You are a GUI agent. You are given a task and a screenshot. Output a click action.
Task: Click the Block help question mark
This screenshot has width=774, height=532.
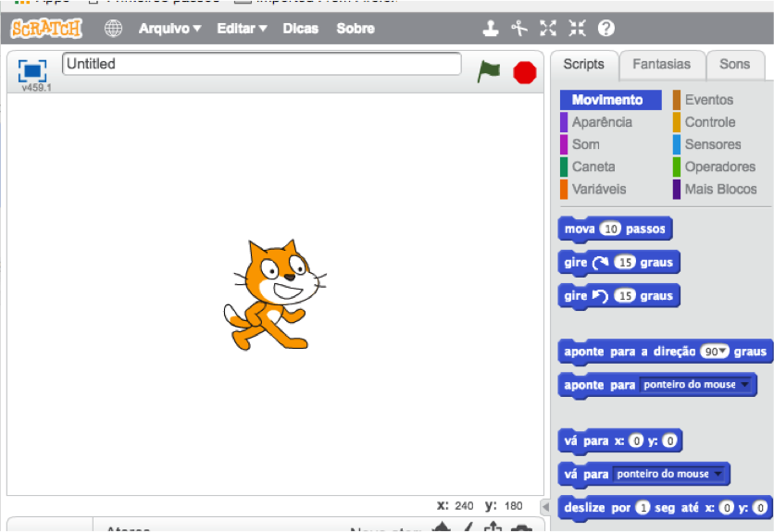(606, 28)
